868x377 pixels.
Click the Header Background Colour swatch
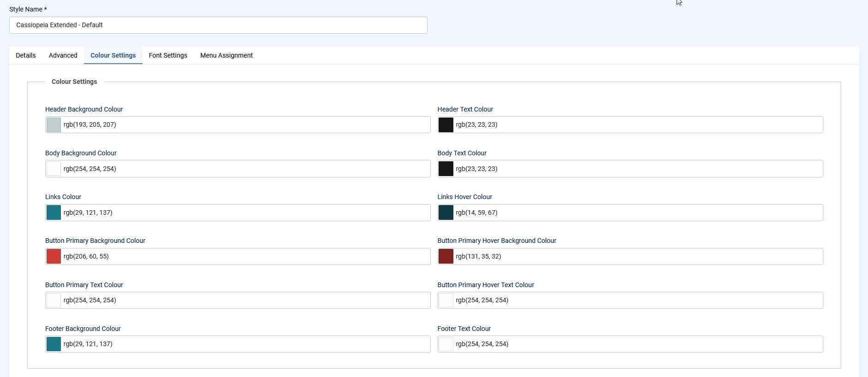click(54, 125)
